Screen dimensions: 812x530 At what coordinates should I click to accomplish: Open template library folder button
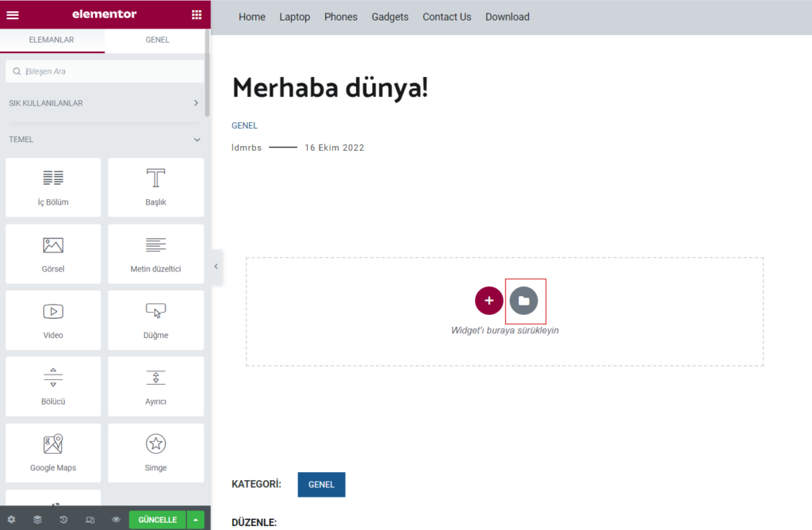pos(524,301)
